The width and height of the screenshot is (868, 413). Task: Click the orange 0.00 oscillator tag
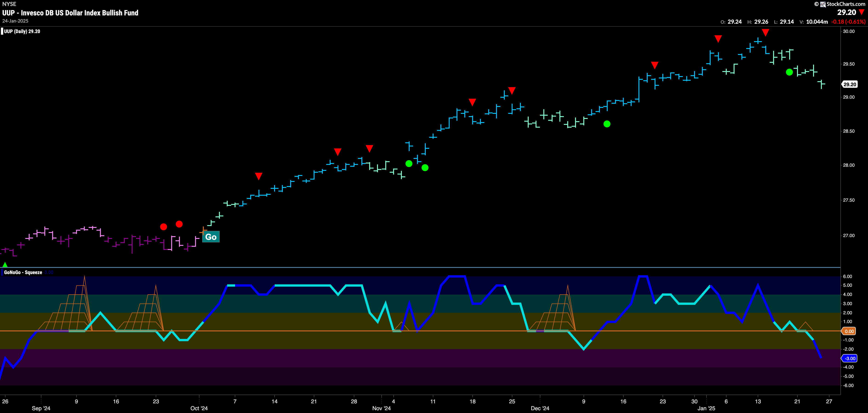click(x=849, y=331)
